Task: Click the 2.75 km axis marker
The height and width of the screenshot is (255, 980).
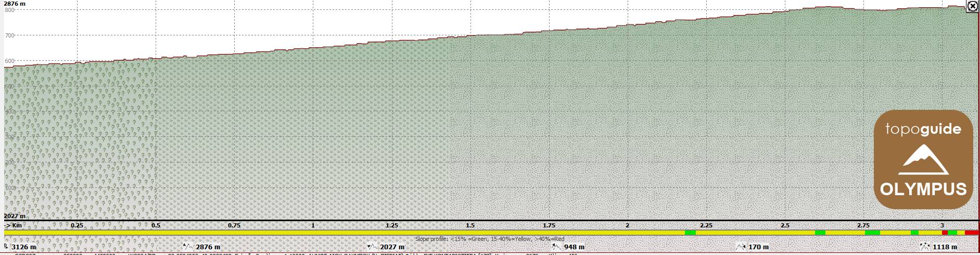Action: coord(863,225)
